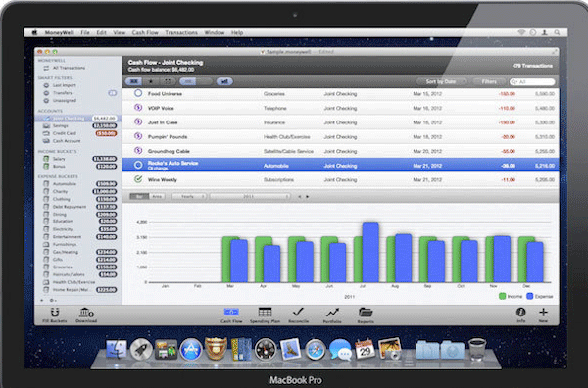This screenshot has width=588, height=388.
Task: Toggle the chart display button in filter bar
Action: (224, 81)
